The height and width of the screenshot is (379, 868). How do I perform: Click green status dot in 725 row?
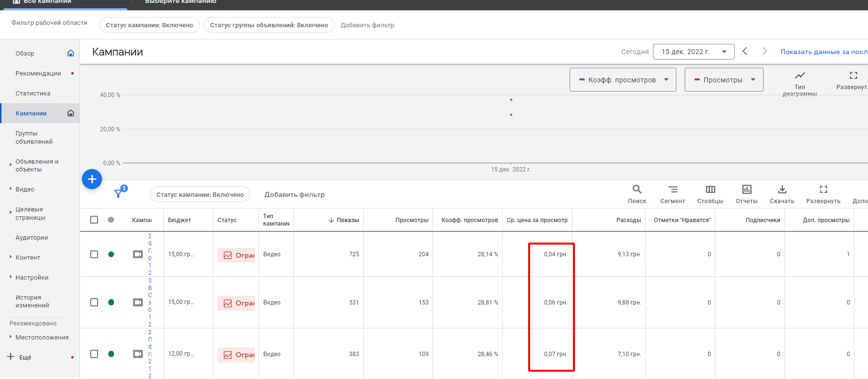pos(111,254)
